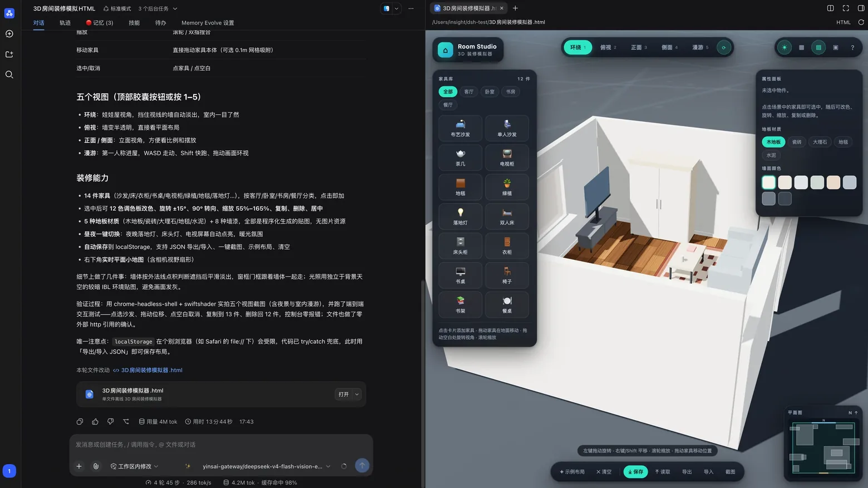Viewport: 868px width, 488px height.
Task: Insert the 餐桌 dining table
Action: 507,305
